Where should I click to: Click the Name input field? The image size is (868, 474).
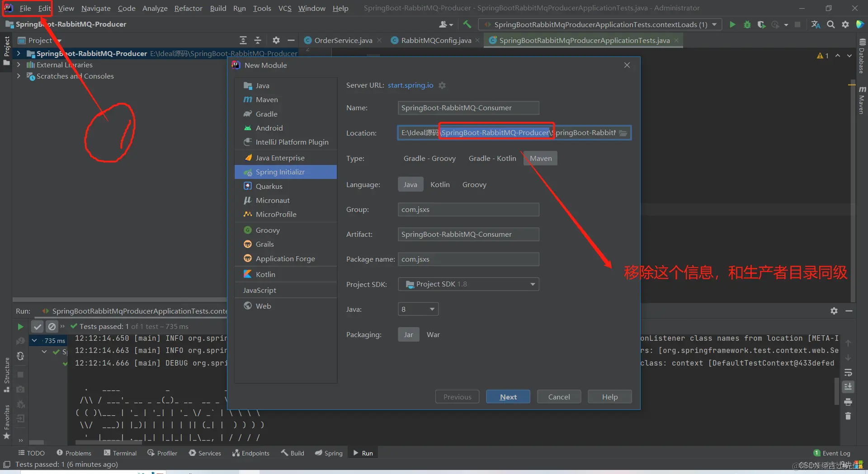pos(468,108)
